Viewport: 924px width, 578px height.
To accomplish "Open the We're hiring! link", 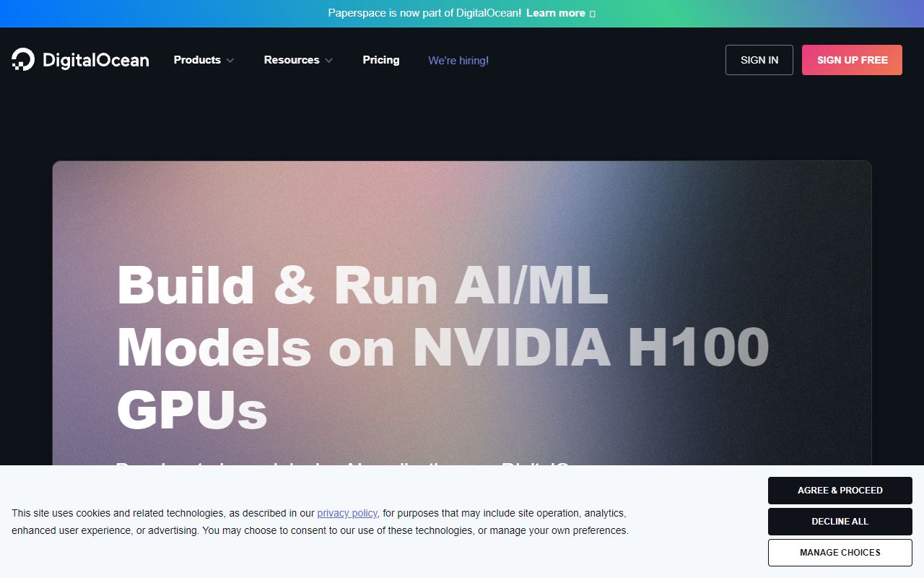I will click(458, 61).
